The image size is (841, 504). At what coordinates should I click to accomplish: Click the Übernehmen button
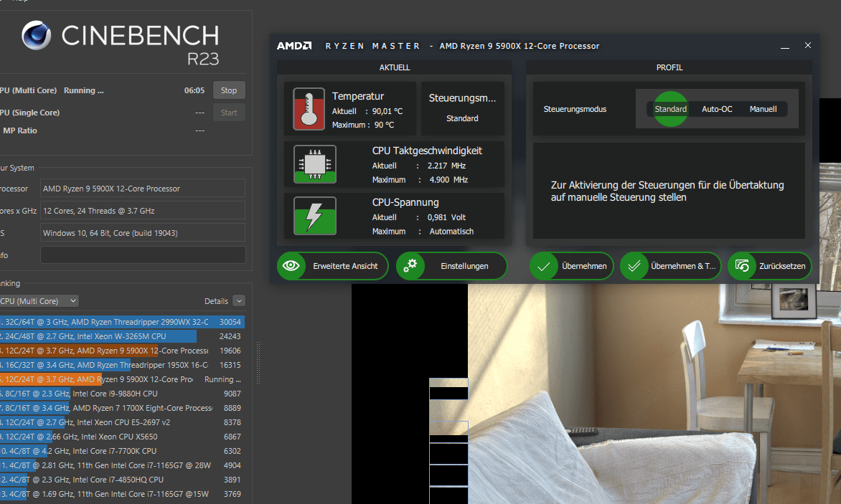571,266
